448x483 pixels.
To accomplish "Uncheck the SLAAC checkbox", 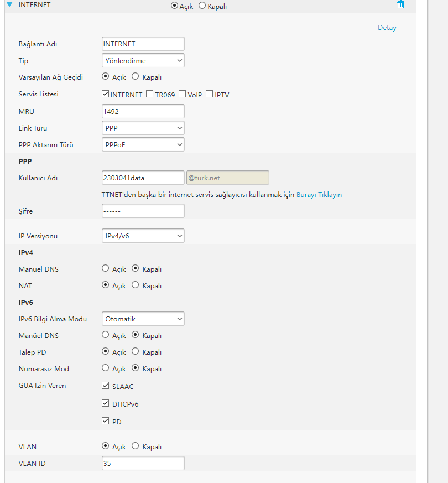I will (x=105, y=386).
